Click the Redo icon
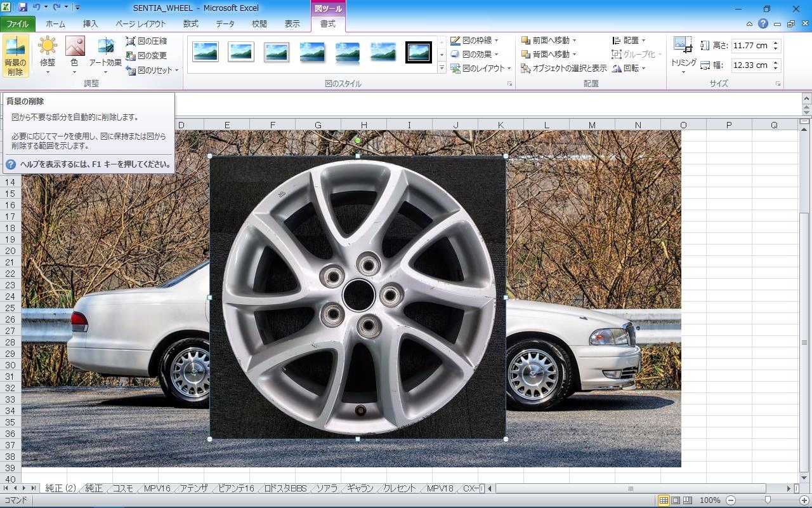812x508 pixels. click(x=56, y=8)
